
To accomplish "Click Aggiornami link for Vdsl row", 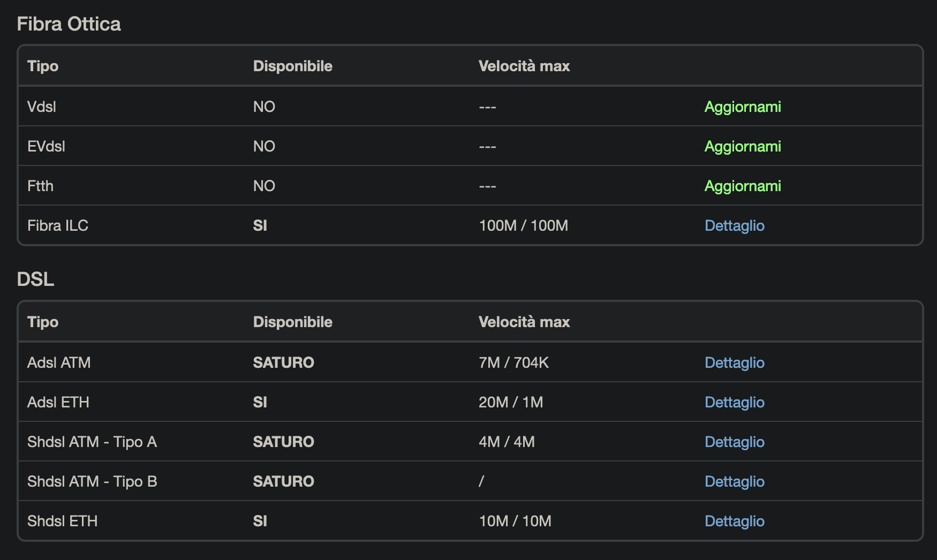I will (742, 107).
